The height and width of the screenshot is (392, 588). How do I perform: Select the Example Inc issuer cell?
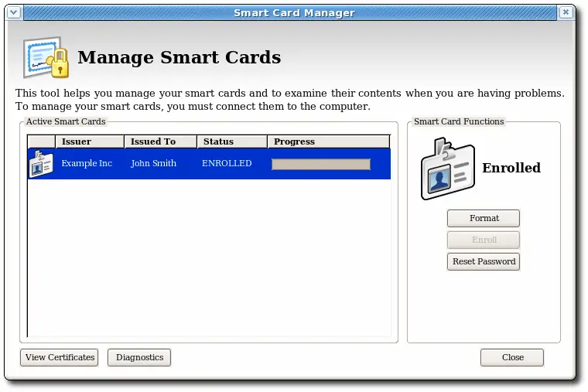coord(87,164)
